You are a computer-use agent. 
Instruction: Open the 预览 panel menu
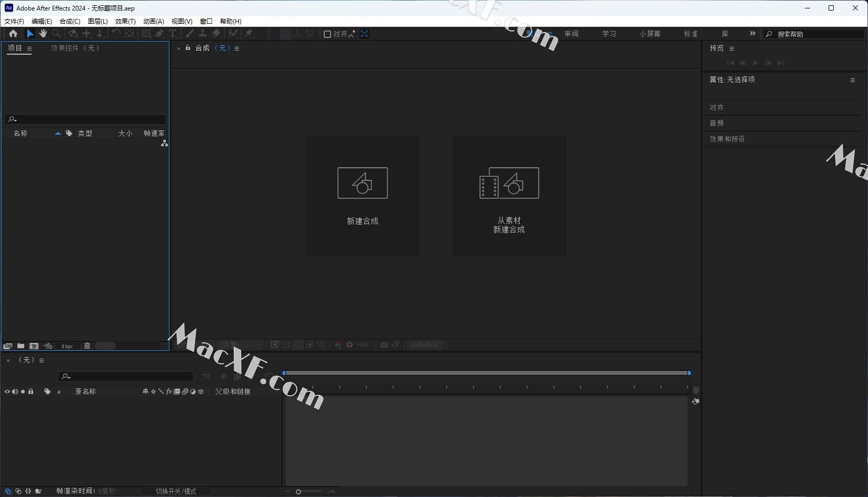pos(732,48)
